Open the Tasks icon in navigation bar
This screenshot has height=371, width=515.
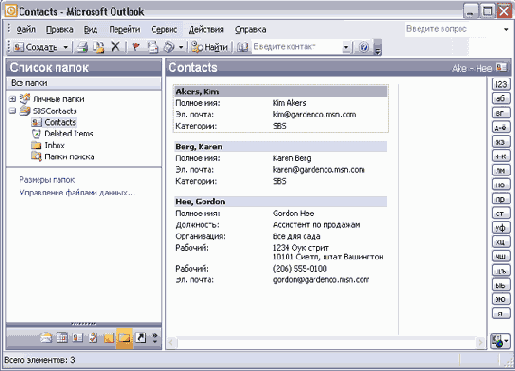point(93,338)
